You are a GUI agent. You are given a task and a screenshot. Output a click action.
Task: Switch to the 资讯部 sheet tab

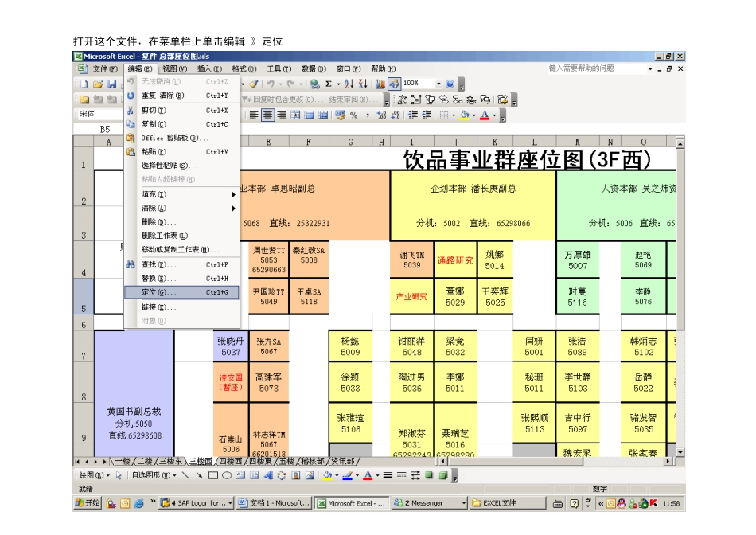click(344, 461)
